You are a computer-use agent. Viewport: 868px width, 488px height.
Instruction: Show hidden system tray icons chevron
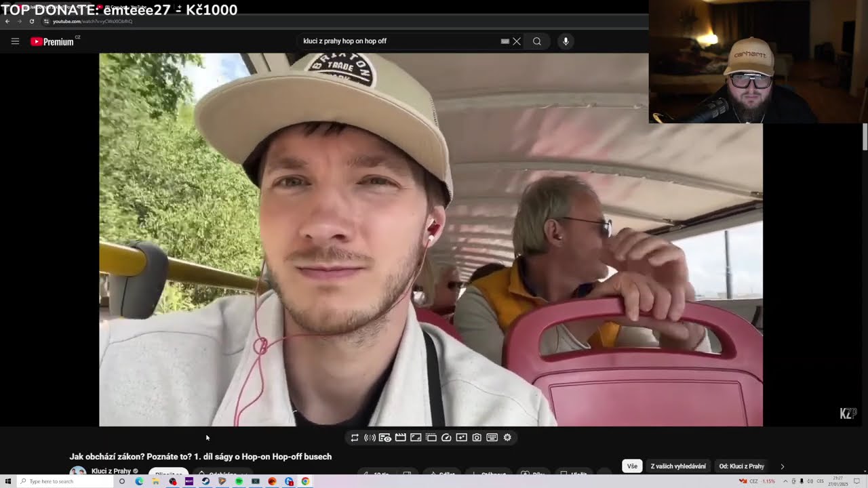(785, 481)
